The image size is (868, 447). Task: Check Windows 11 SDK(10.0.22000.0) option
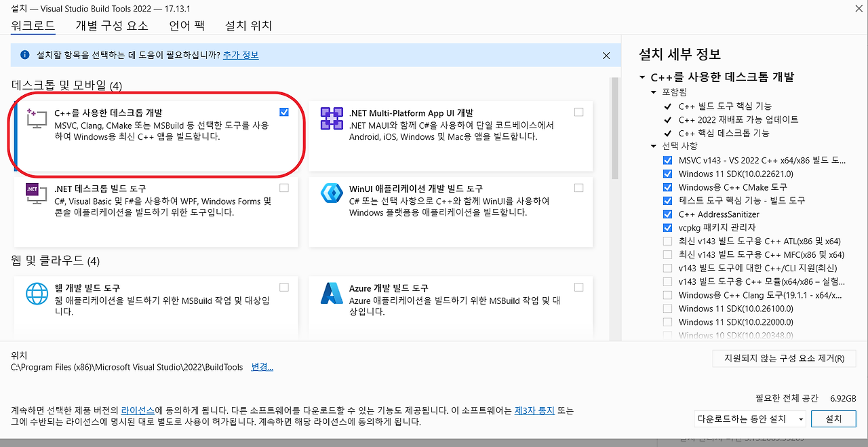pyautogui.click(x=667, y=322)
